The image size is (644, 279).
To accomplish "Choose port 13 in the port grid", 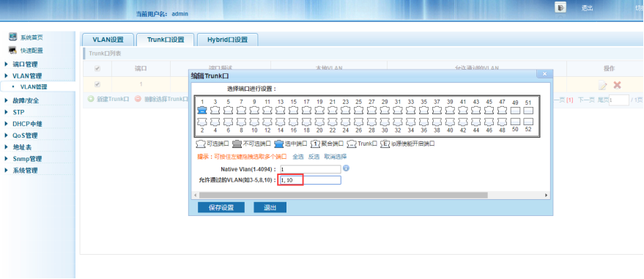I will tap(280, 111).
